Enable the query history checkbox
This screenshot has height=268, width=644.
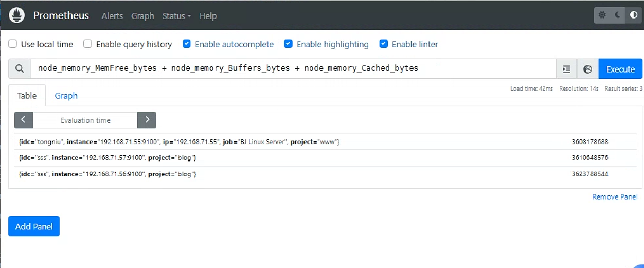pyautogui.click(x=88, y=44)
